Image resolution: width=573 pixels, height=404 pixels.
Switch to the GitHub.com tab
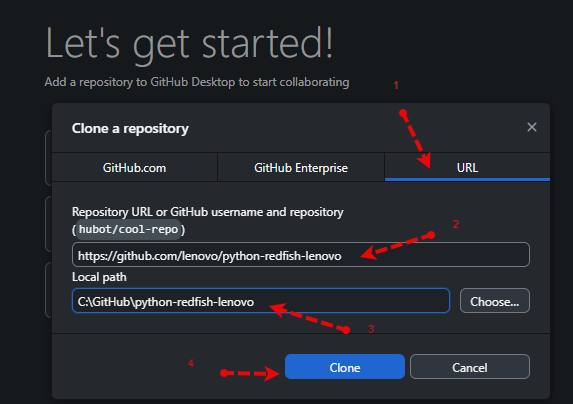pos(134,168)
